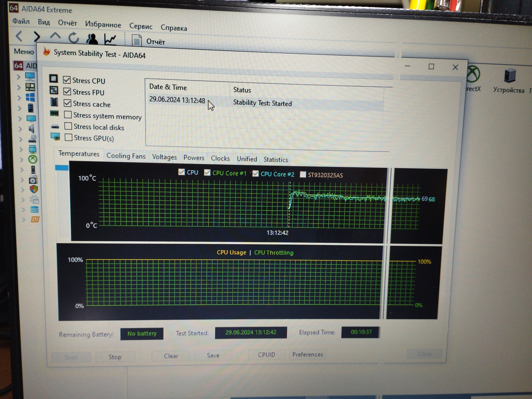Image resolution: width=532 pixels, height=399 pixels.
Task: Switch to the Voltages tab
Action: 164,157
